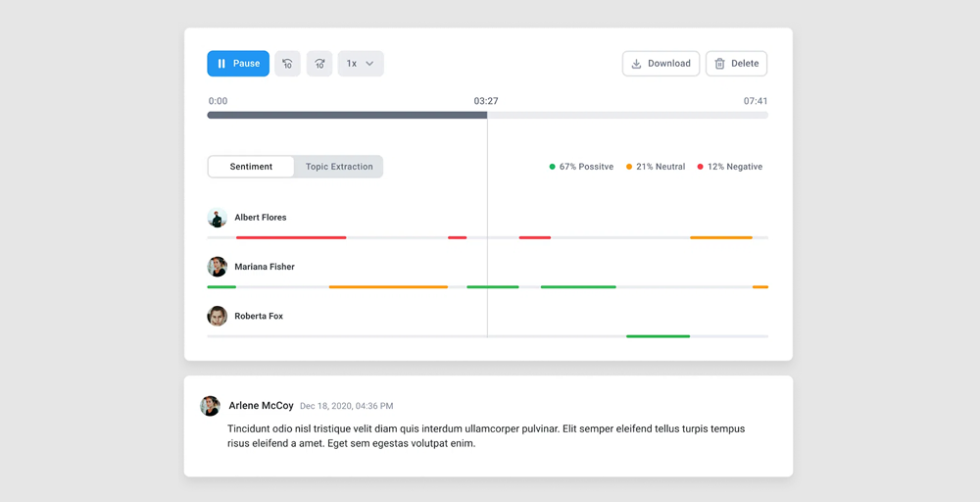980x502 pixels.
Task: Click the 0:00 start time label
Action: click(x=219, y=101)
